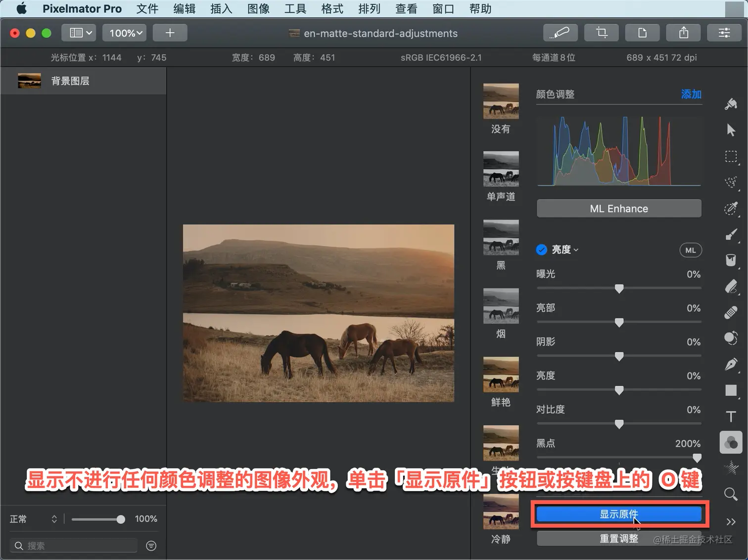Open the layer filter options icon
This screenshot has height=560, width=748.
[x=151, y=546]
